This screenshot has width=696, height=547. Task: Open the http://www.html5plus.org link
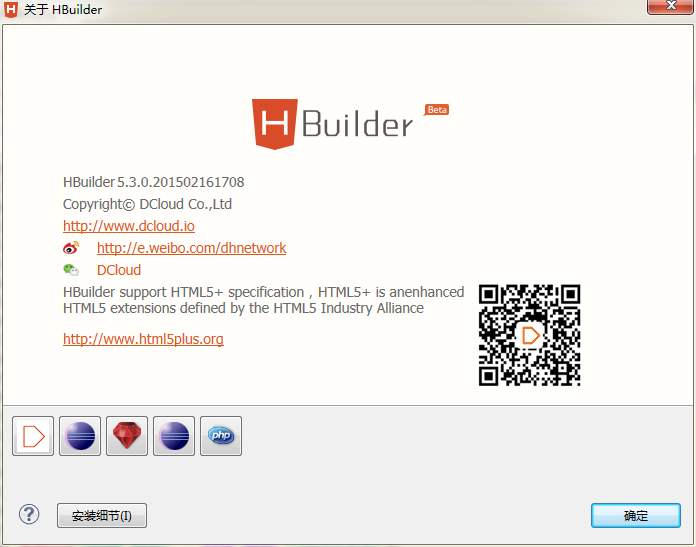pyautogui.click(x=143, y=339)
